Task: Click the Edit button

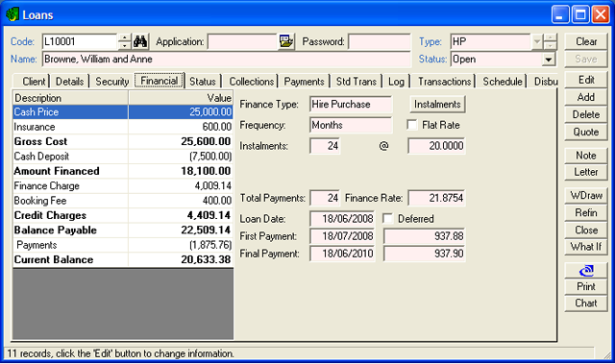Action: click(586, 80)
